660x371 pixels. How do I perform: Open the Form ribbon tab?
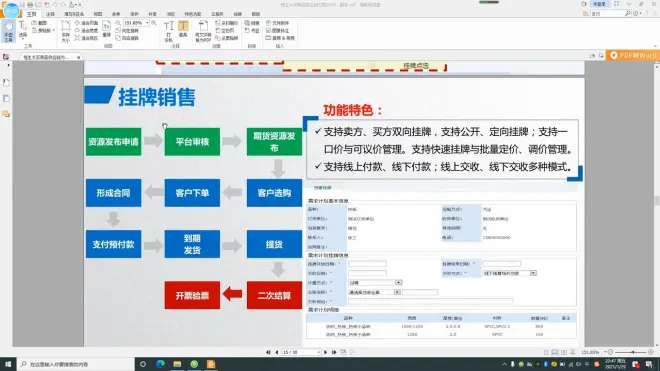[x=116, y=14]
